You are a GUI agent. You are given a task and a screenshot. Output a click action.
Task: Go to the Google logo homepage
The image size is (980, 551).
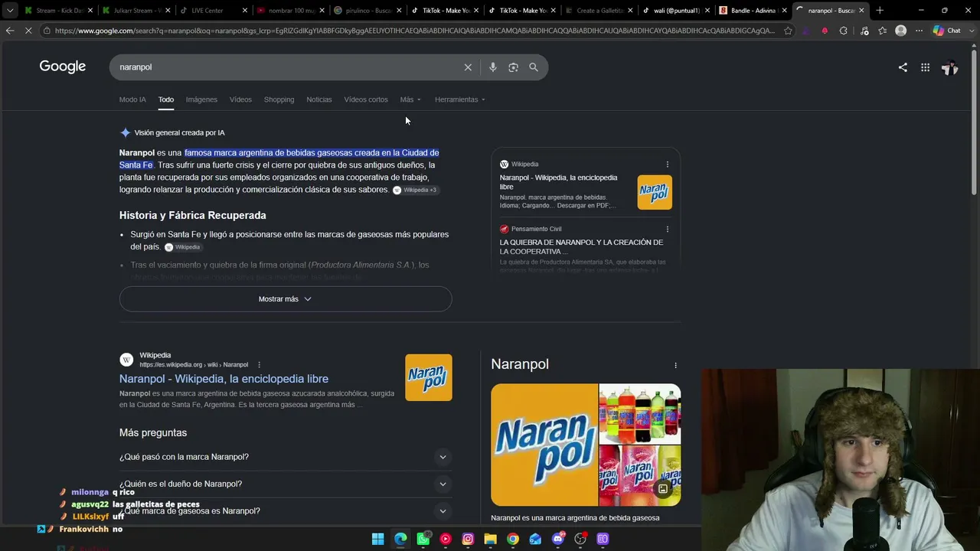[x=63, y=67]
